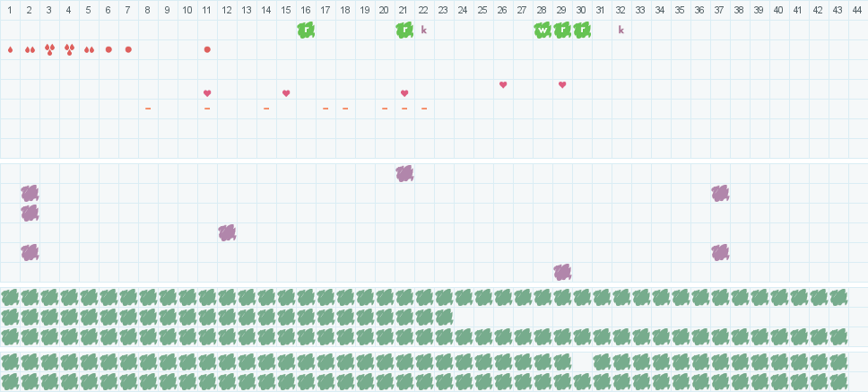868x392 pixels.
Task: Click the pink heart on day 26
Action: pos(503,84)
